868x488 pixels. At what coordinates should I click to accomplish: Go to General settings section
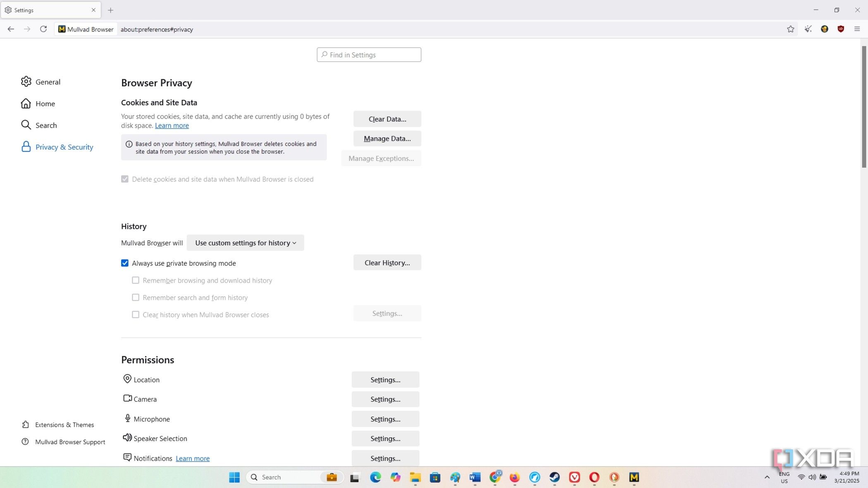(41, 82)
